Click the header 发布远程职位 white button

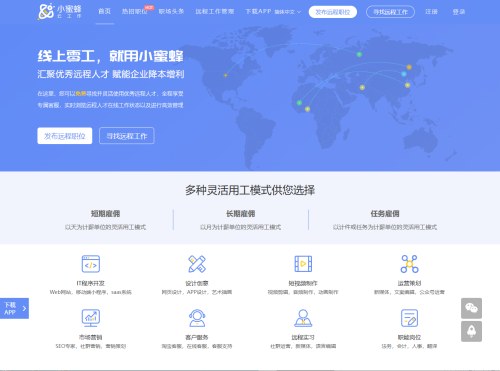(333, 12)
